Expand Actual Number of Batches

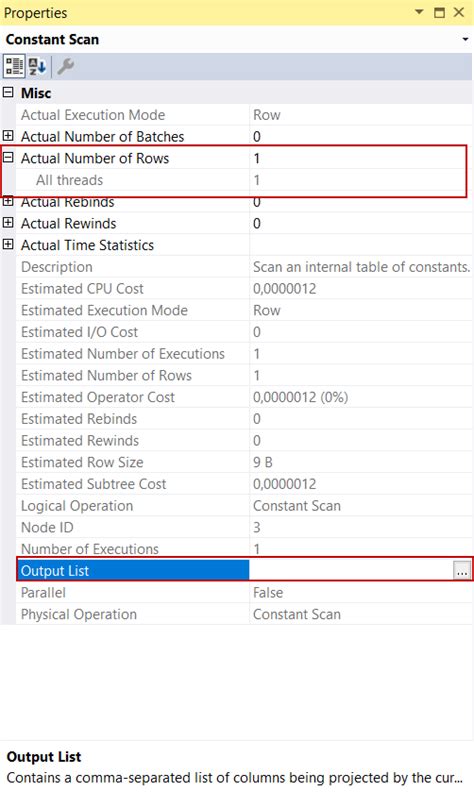click(x=8, y=136)
